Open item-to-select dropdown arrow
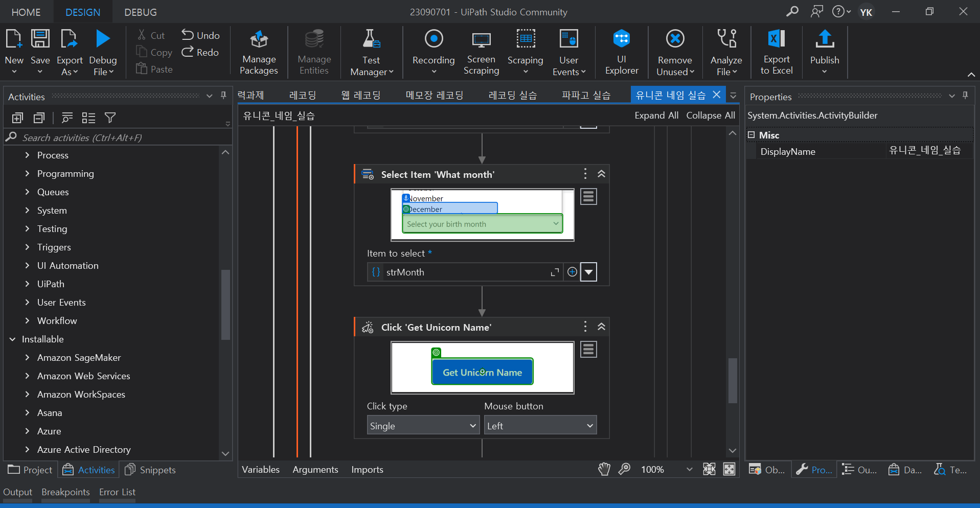 [589, 272]
